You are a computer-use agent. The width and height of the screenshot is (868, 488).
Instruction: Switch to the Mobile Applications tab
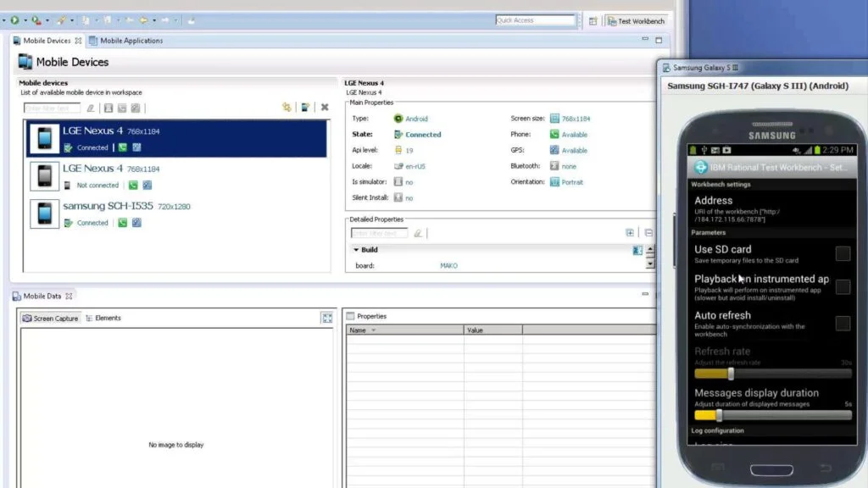tap(125, 41)
